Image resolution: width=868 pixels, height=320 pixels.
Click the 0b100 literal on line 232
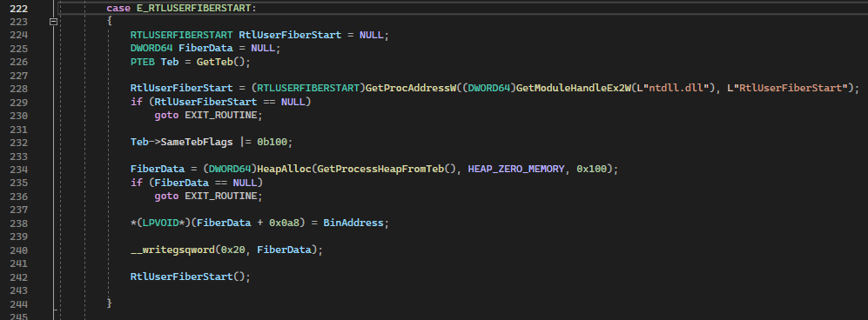tap(272, 142)
